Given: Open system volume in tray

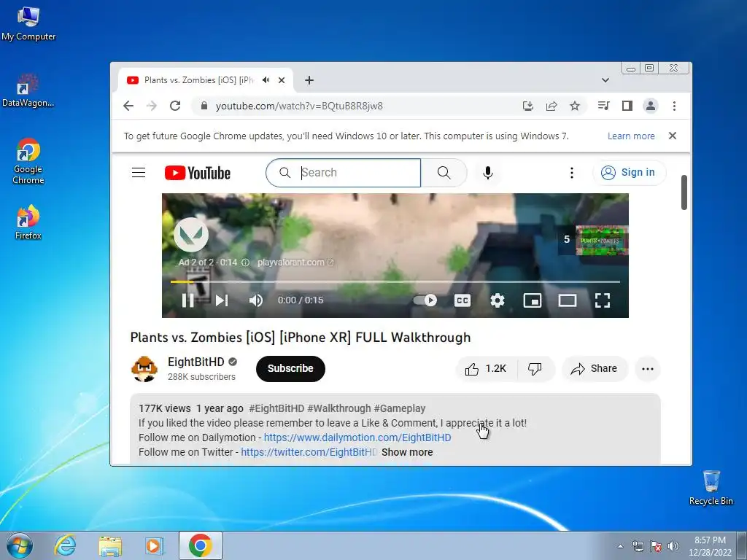Looking at the screenshot, I should pyautogui.click(x=673, y=545).
